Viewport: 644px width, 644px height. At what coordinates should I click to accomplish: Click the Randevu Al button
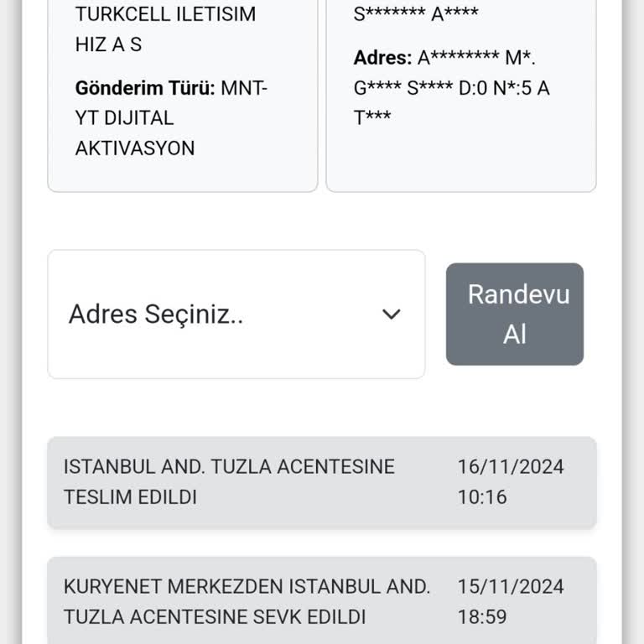pos(515,314)
